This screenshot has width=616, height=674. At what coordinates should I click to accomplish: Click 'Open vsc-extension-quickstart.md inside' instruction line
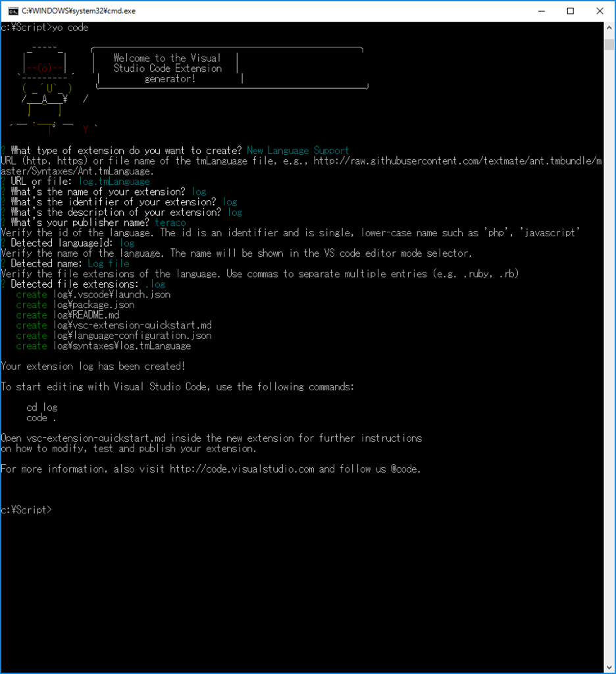pos(211,438)
